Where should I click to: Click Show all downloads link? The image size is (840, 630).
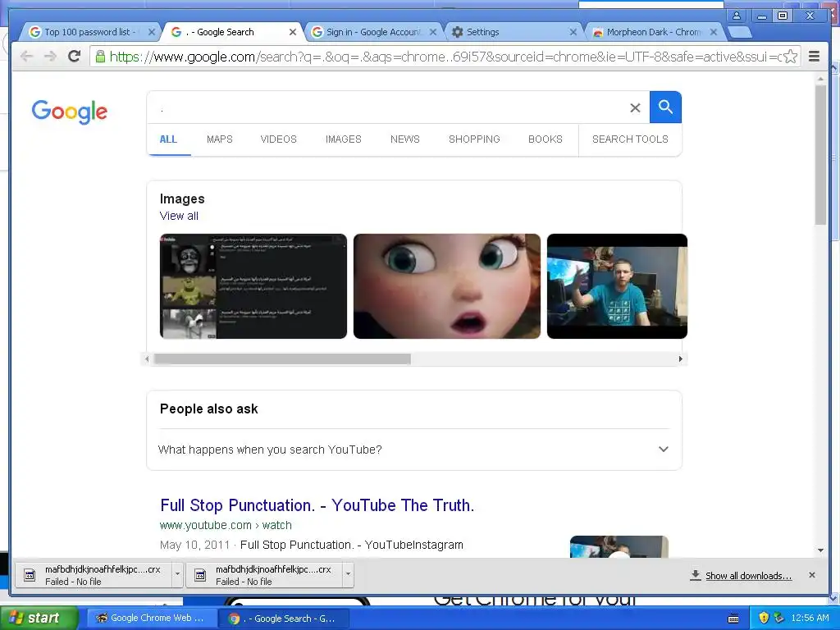coord(748,576)
